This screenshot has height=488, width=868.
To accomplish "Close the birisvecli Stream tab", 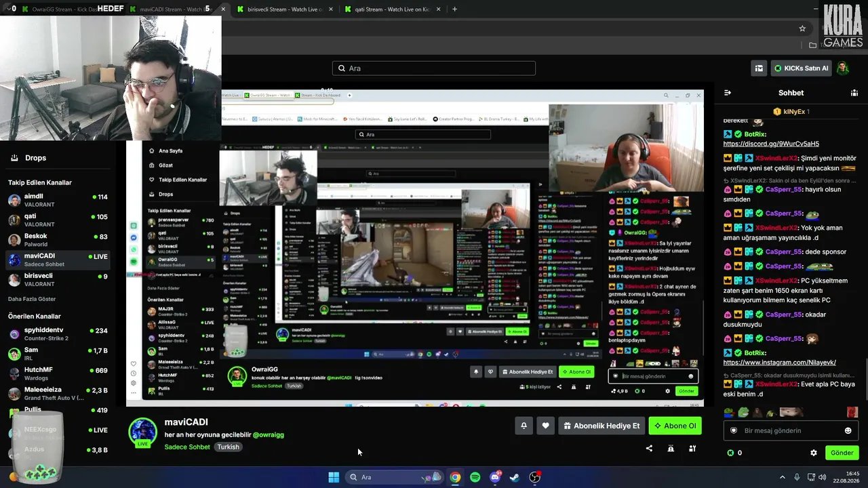I will pyautogui.click(x=330, y=9).
